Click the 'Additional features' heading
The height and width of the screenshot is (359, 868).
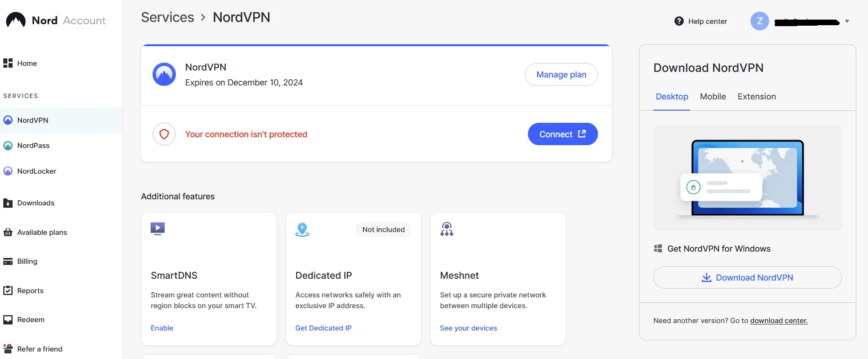tap(178, 197)
